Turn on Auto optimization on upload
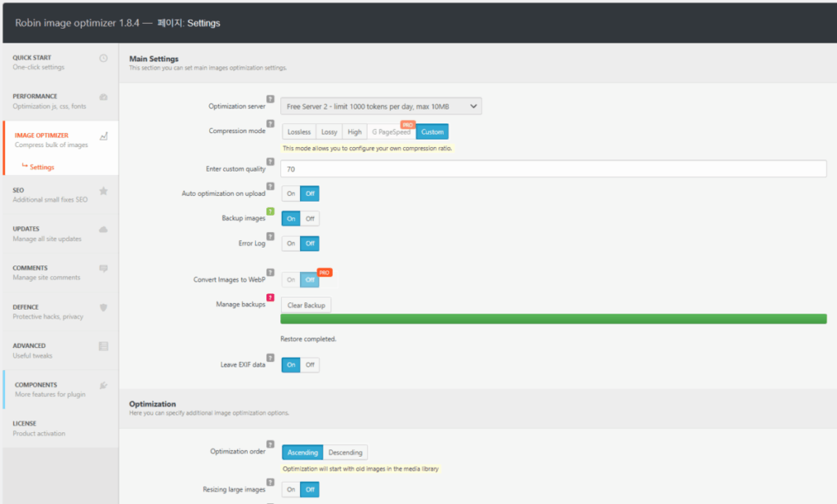This screenshot has width=837, height=504. tap(290, 194)
